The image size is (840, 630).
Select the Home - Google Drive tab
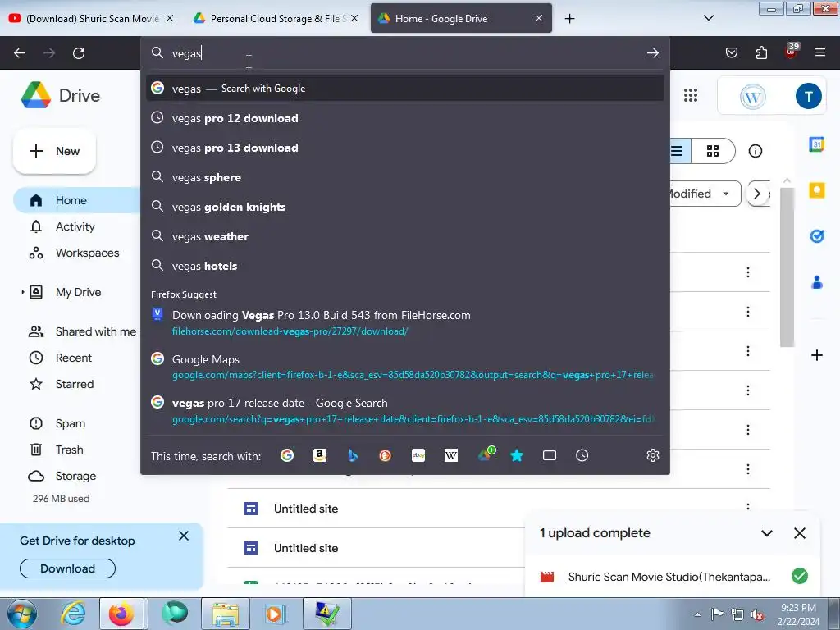point(461,18)
